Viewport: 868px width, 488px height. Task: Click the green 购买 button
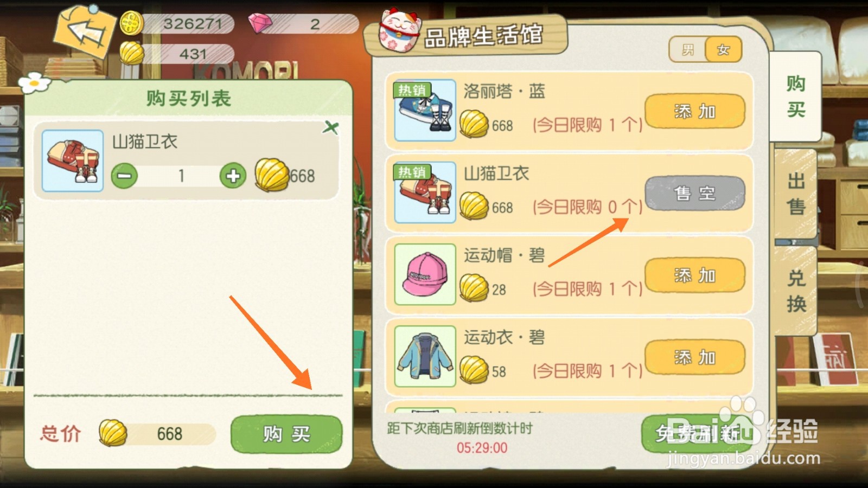pos(286,434)
